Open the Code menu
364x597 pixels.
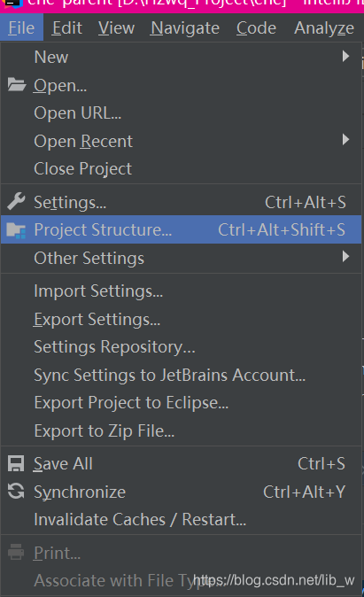(x=256, y=28)
